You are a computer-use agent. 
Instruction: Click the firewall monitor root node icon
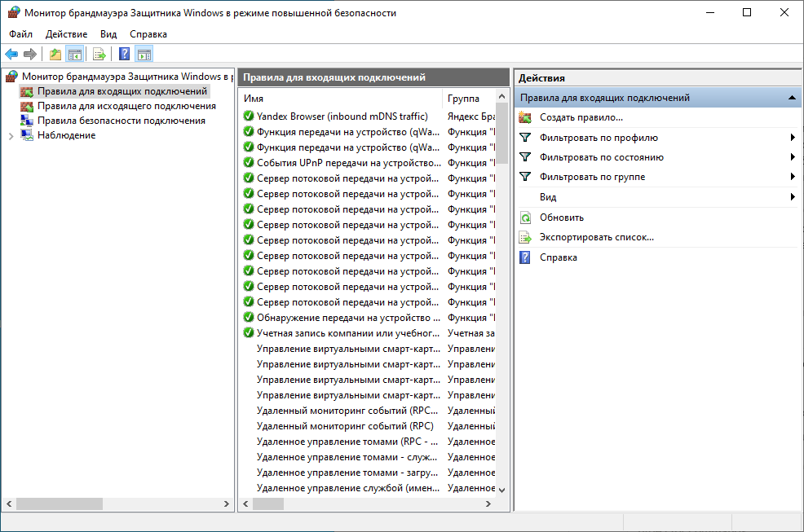pos(11,77)
